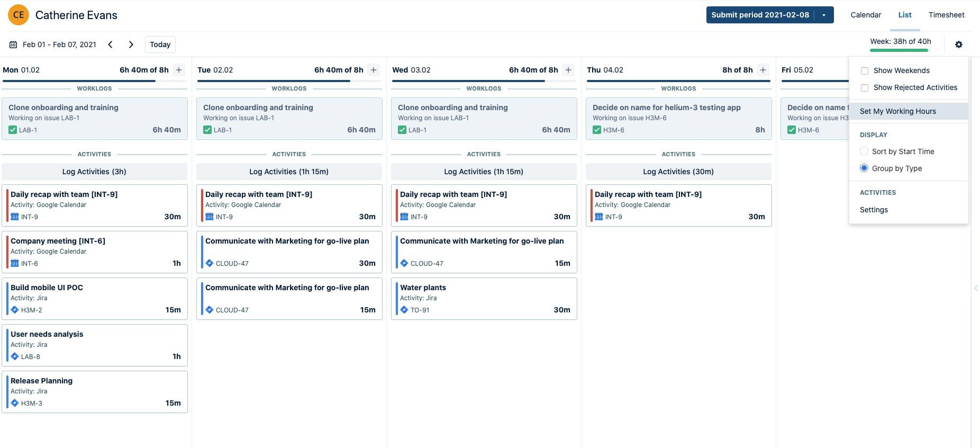
Task: Enable Show Weekends checkbox
Action: pos(865,71)
